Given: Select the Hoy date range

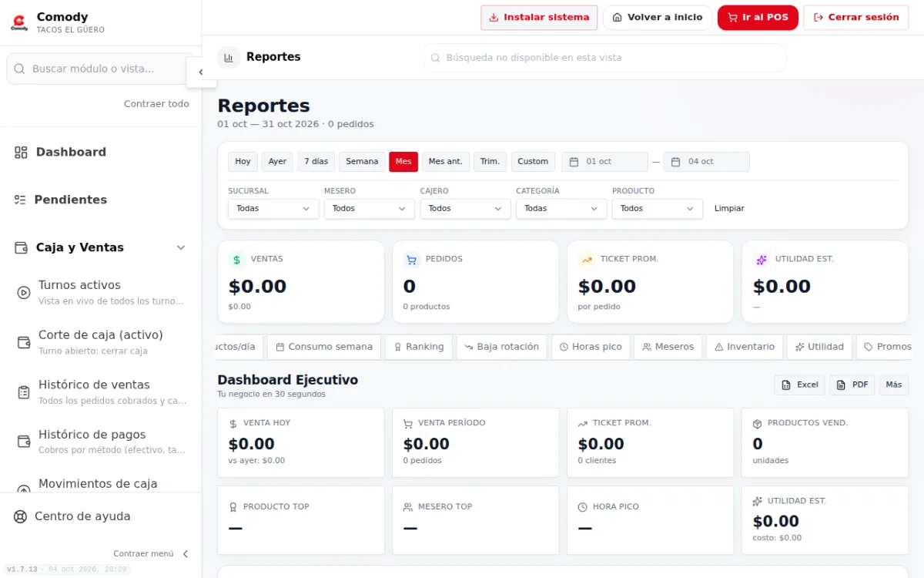Looking at the screenshot, I should pos(243,162).
